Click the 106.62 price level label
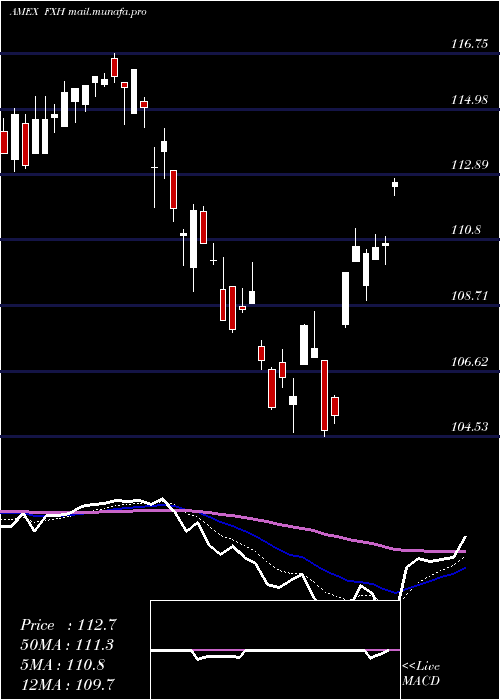The height and width of the screenshot is (700, 500). point(470,361)
